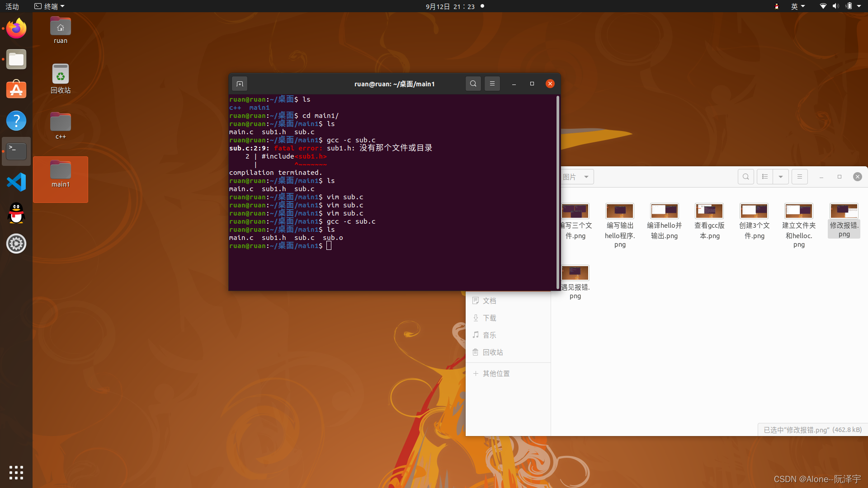Screen dimensions: 868x488
Task: Launch Visual Studio Code from dock
Action: (16, 182)
